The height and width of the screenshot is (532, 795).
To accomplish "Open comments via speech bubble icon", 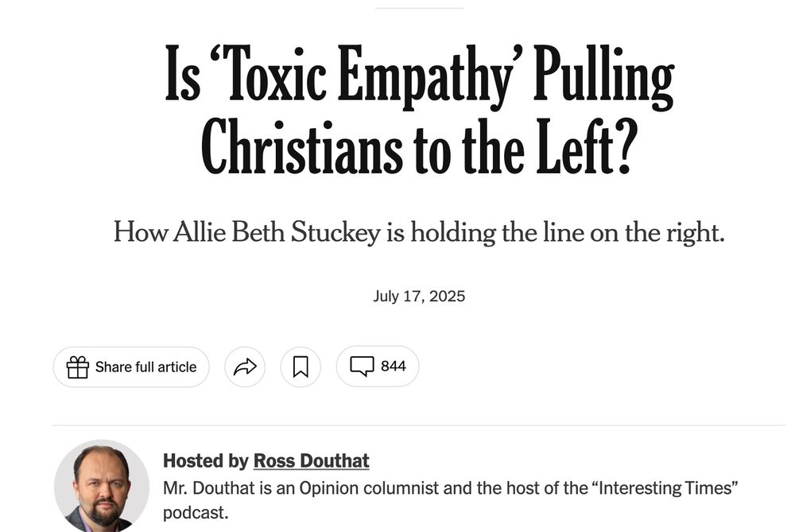I will pyautogui.click(x=362, y=366).
